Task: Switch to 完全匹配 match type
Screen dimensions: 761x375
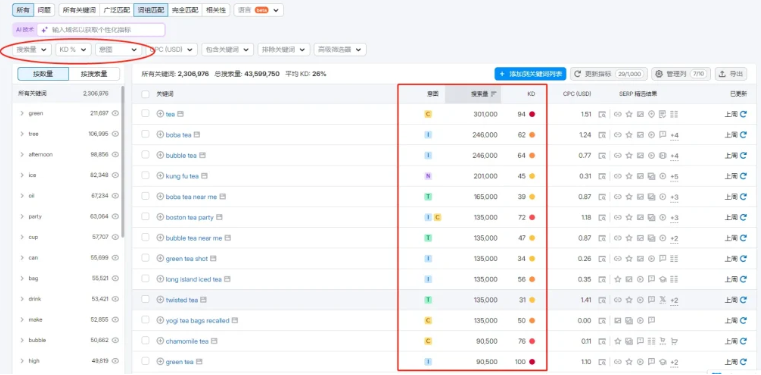Action: 185,10
